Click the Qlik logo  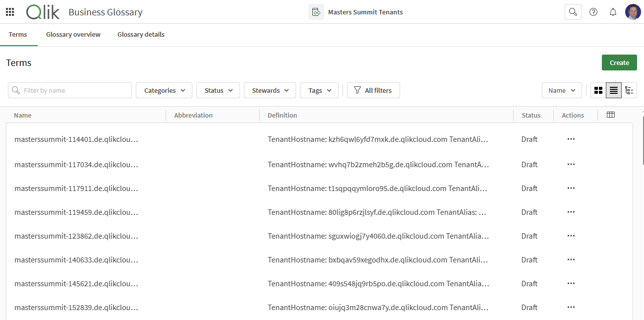pyautogui.click(x=43, y=12)
